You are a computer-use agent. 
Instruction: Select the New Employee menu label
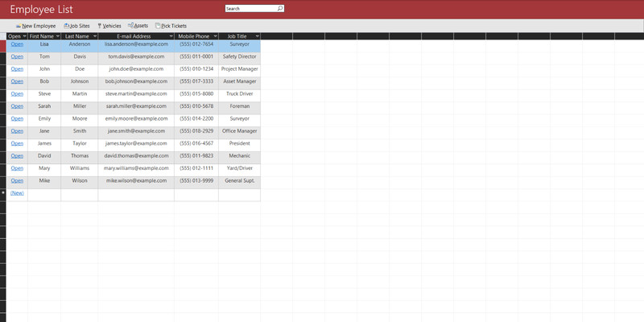[39, 26]
